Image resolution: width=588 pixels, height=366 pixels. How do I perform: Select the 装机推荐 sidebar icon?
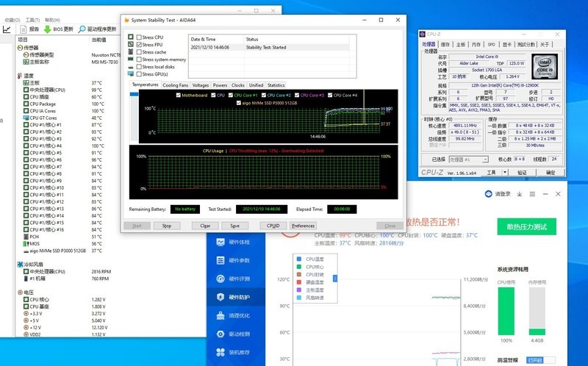coord(220,352)
